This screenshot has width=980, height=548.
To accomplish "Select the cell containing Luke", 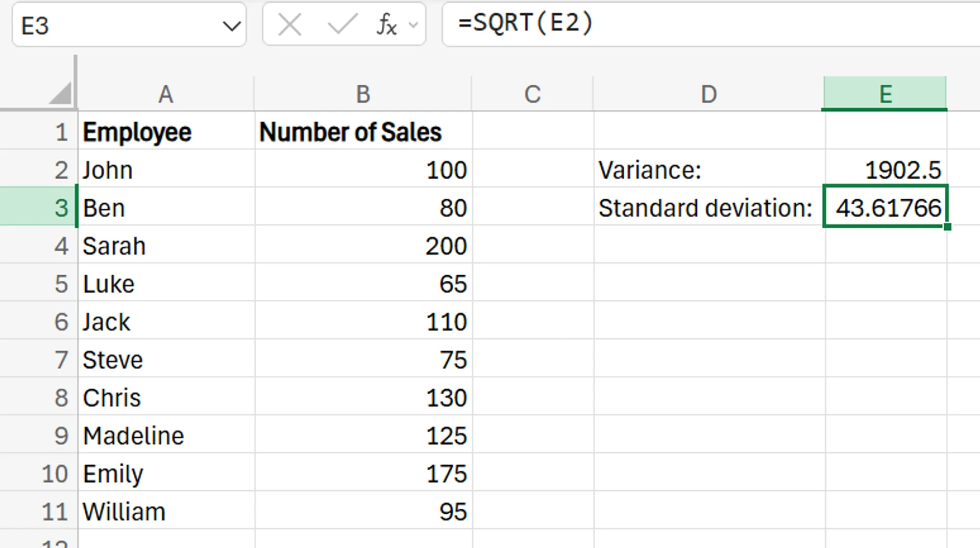I will (x=166, y=283).
